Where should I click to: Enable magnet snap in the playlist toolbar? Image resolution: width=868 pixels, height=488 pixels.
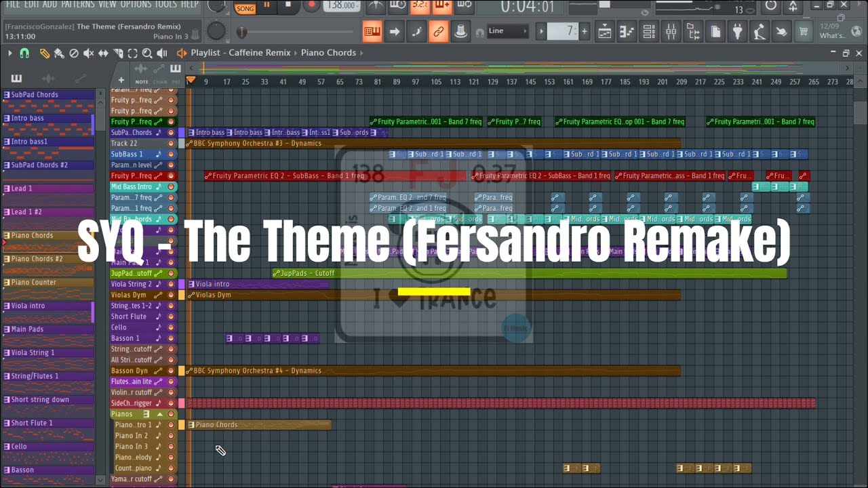pos(24,53)
